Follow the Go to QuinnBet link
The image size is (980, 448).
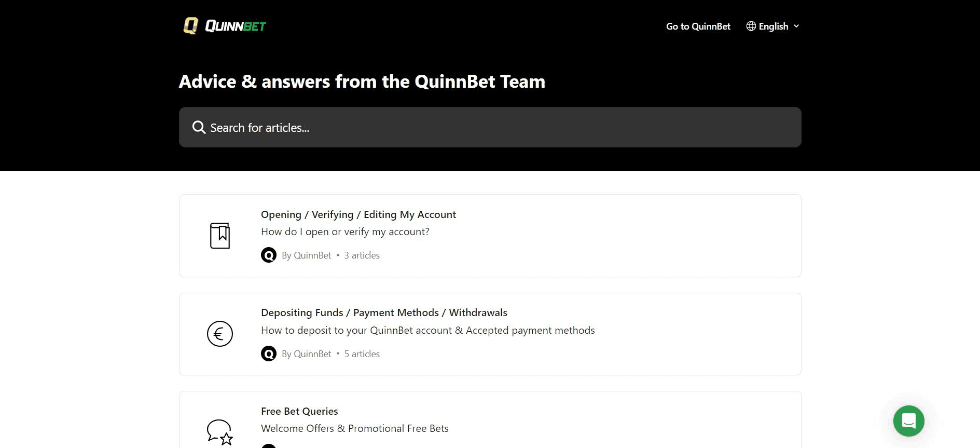coord(698,26)
